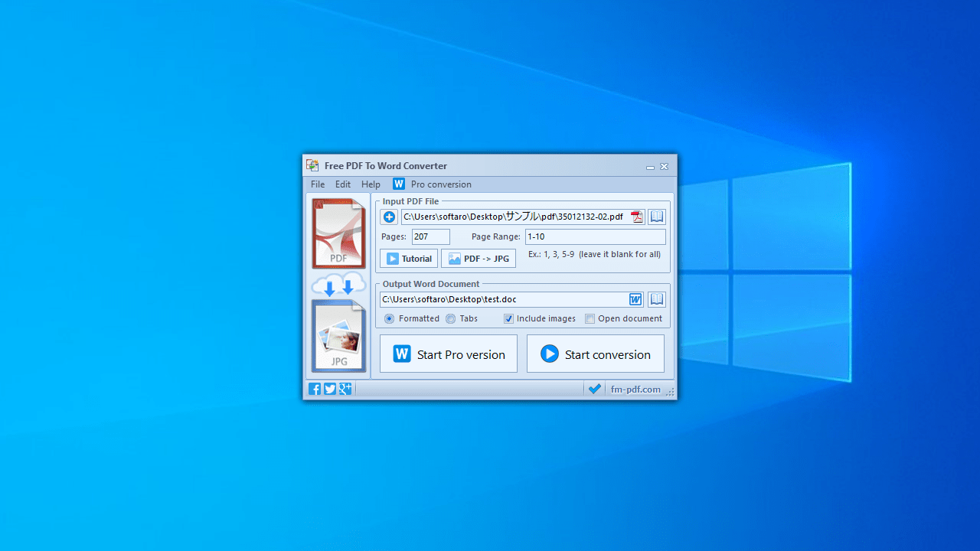Open the fm-pdf.com link in status bar
Image resolution: width=980 pixels, height=551 pixels.
point(635,389)
